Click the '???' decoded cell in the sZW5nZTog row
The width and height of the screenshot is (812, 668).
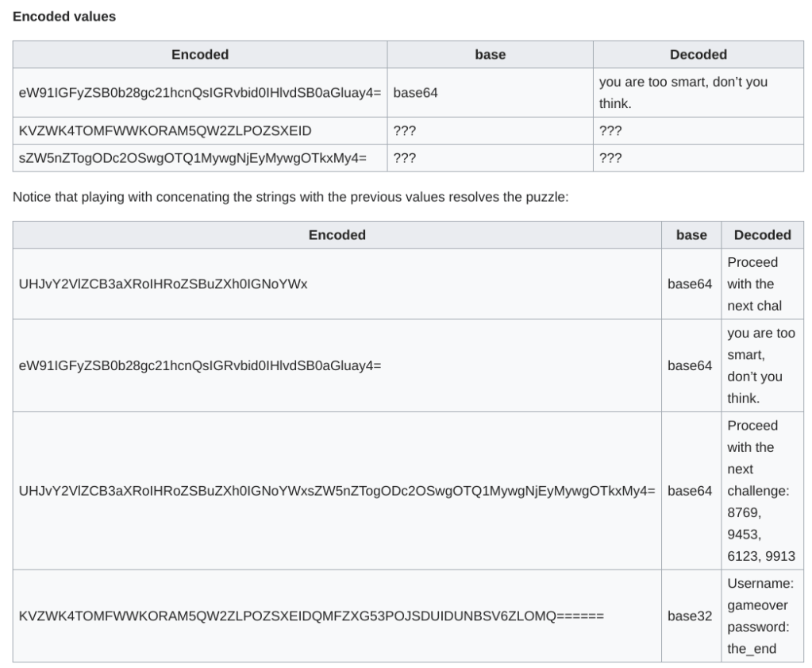tap(610, 157)
